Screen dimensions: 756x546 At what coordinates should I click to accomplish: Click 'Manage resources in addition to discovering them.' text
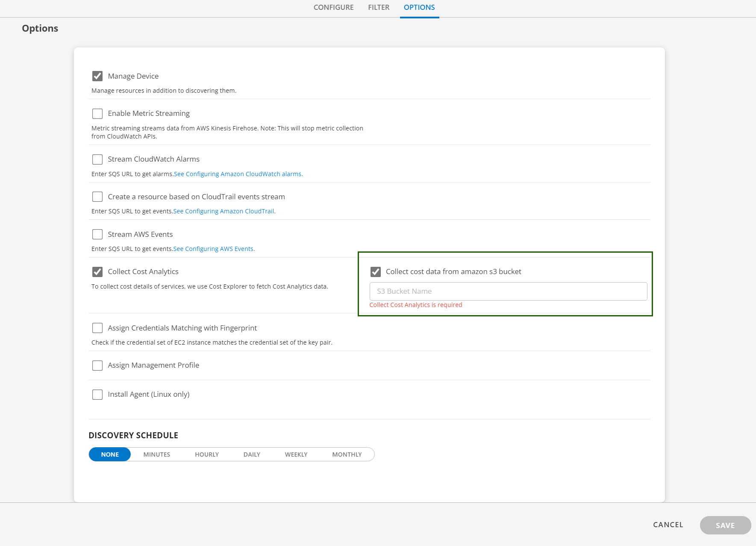click(164, 91)
